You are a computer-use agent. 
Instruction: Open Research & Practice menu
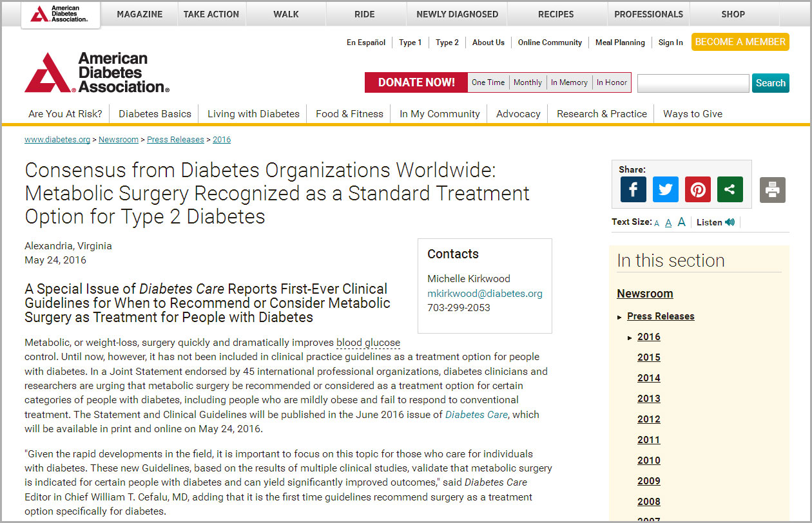pyautogui.click(x=602, y=113)
